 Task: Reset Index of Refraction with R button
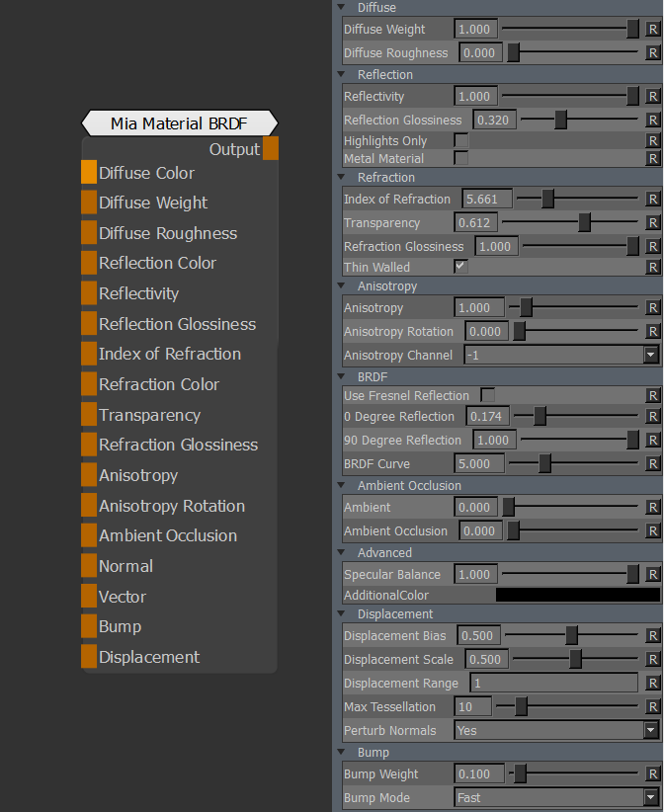click(652, 200)
